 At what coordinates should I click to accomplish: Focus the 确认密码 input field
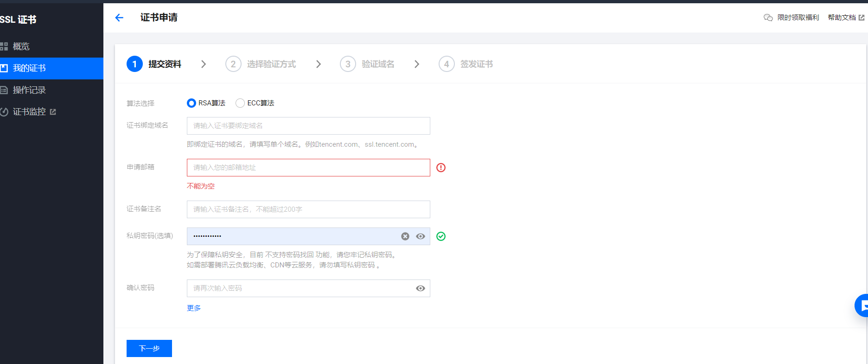308,288
